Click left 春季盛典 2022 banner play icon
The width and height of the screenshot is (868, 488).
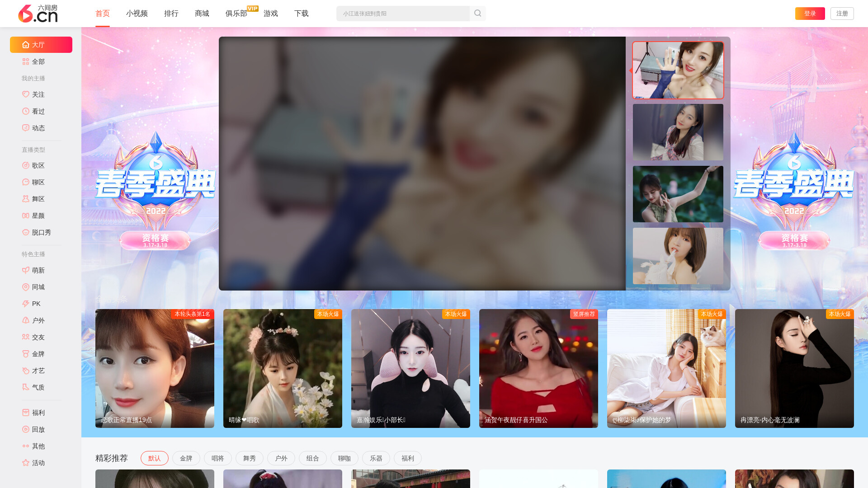click(156, 164)
